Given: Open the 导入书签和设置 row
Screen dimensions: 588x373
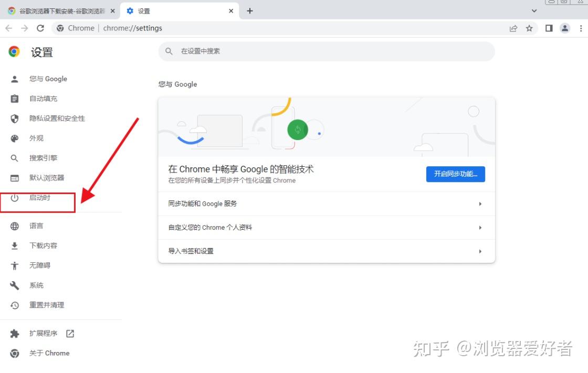Looking at the screenshot, I should 326,251.
